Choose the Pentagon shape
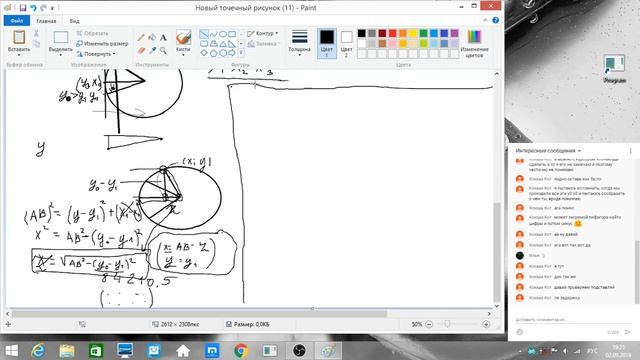Image resolution: width=640 pixels, height=360 pixels. [x=213, y=53]
